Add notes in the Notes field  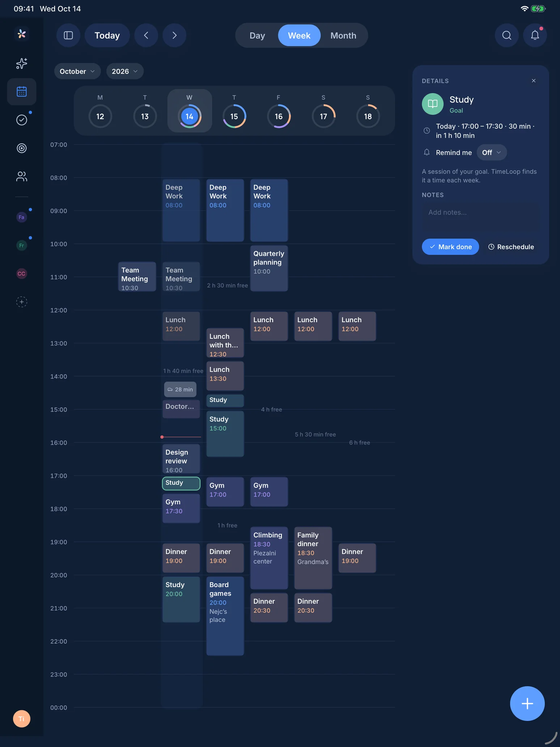[480, 217]
